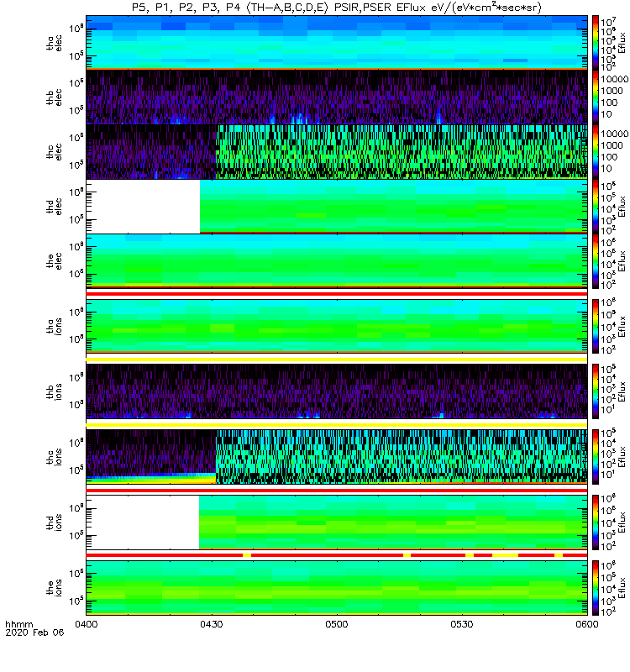The image size is (630, 672).
Task: Select the 'tha ions' y-axis label
Action: tap(54, 327)
